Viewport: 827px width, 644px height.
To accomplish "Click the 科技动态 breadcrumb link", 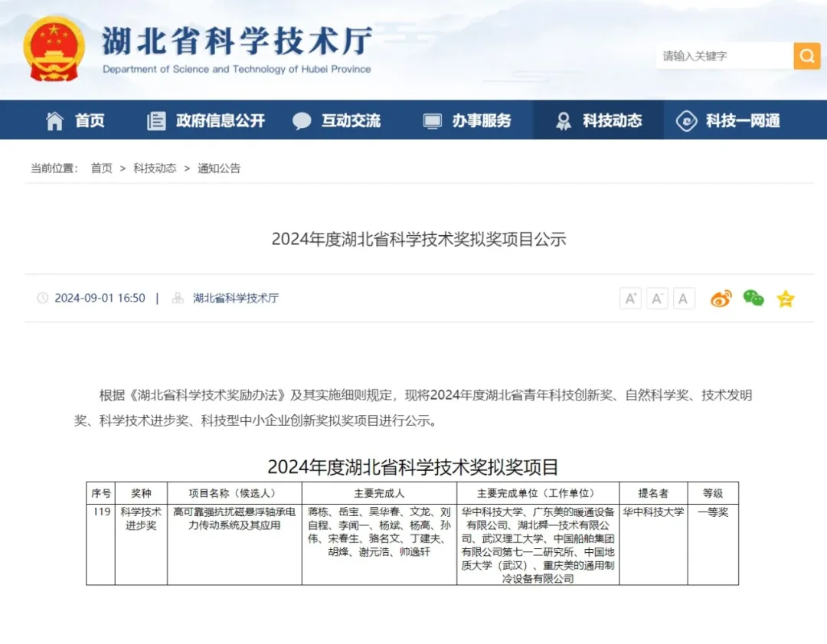I will tap(155, 168).
